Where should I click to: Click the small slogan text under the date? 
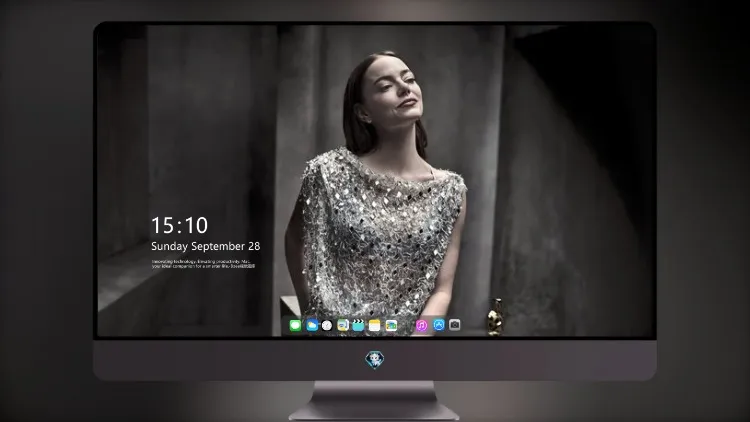click(x=203, y=264)
